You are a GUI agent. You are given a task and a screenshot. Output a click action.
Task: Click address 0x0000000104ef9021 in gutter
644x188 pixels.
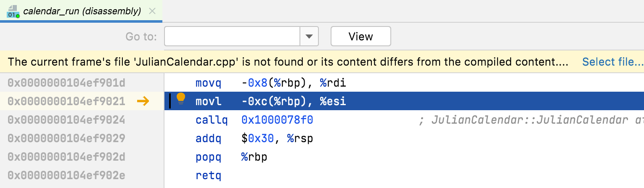coord(66,101)
